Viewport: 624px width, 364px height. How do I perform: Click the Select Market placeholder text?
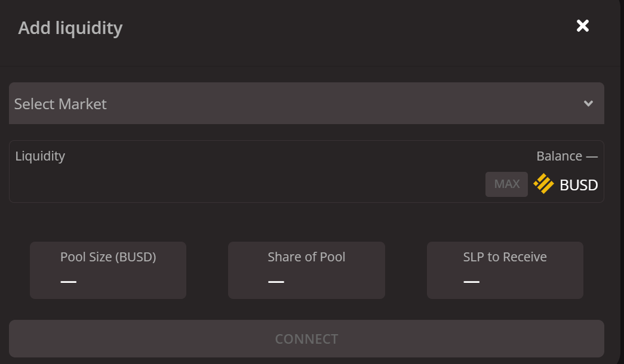pos(60,104)
